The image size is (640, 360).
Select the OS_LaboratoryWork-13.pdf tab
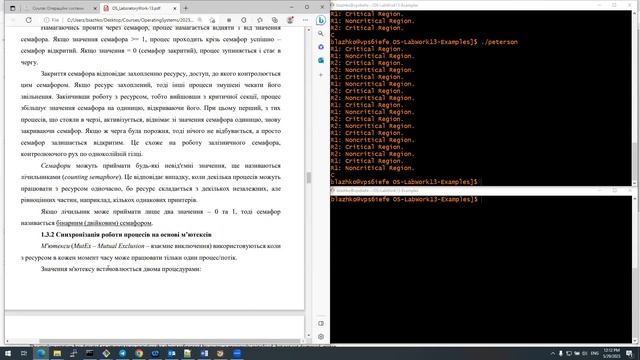(136, 8)
